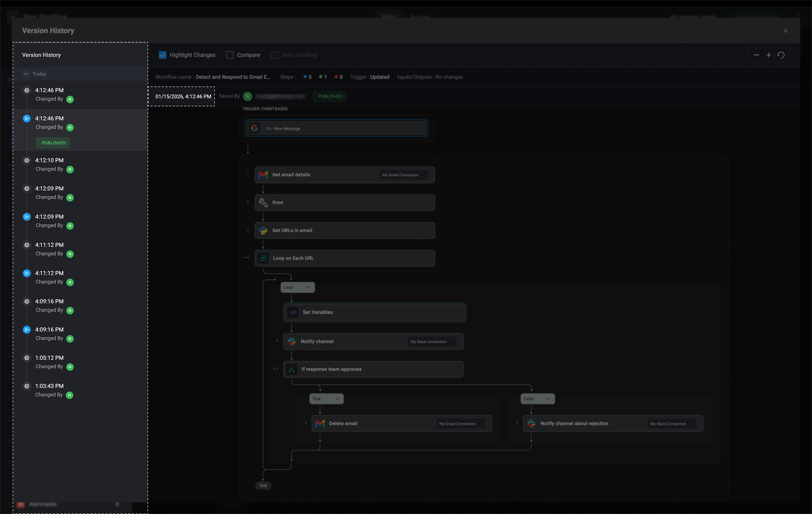Image resolution: width=812 pixels, height=514 pixels.
Task: Click the loop icon on Loop on Each URL
Action: [263, 258]
